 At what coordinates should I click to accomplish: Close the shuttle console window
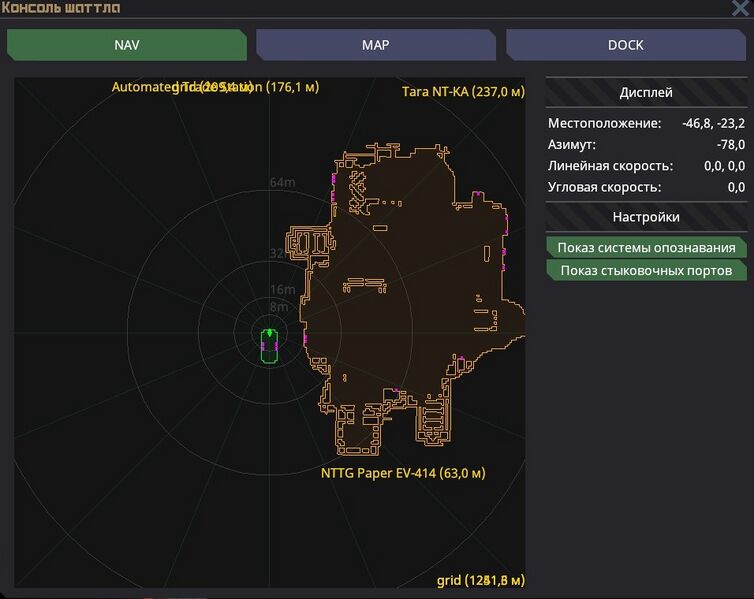741,8
